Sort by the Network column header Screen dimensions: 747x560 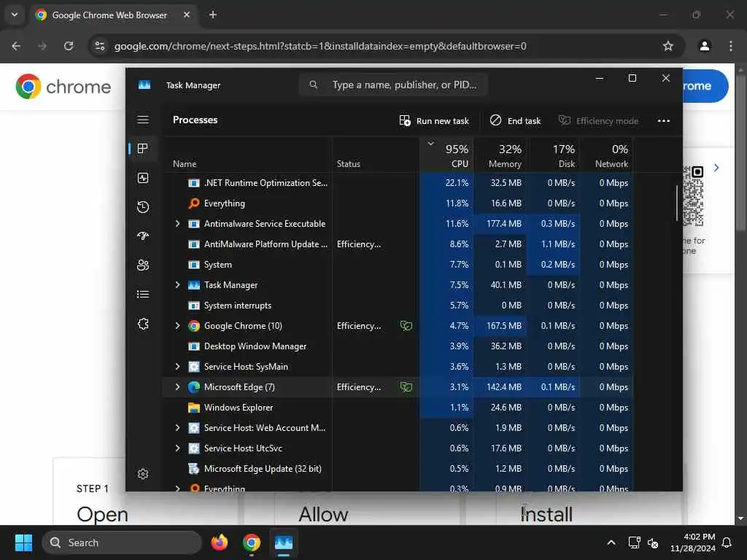(607, 155)
